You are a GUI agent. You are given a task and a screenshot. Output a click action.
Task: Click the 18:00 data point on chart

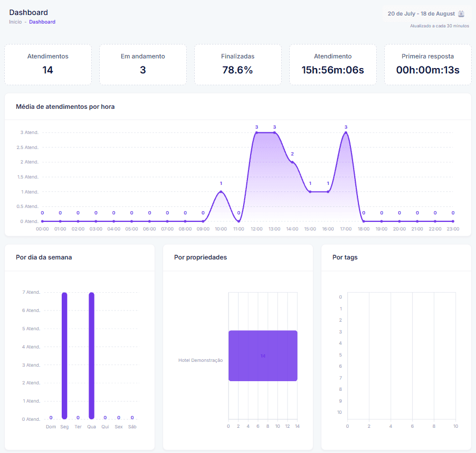click(x=364, y=221)
